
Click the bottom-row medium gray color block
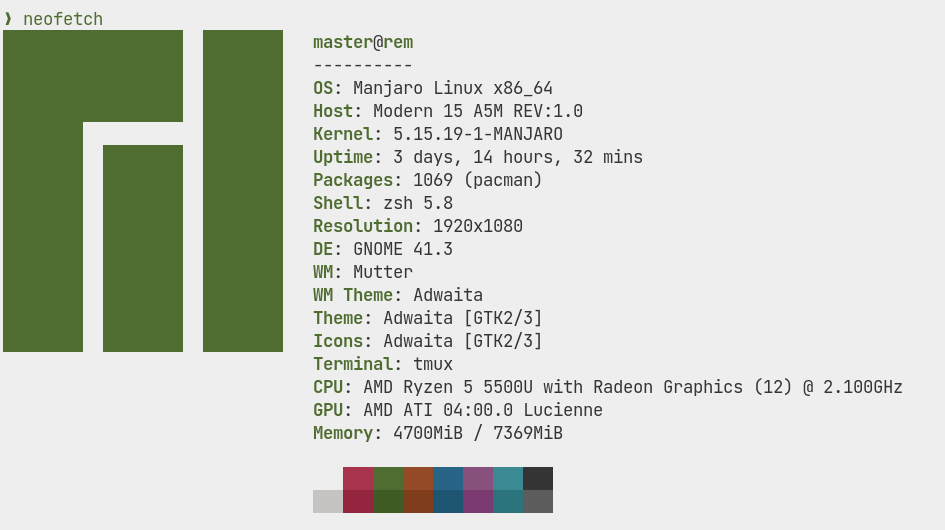(538, 502)
